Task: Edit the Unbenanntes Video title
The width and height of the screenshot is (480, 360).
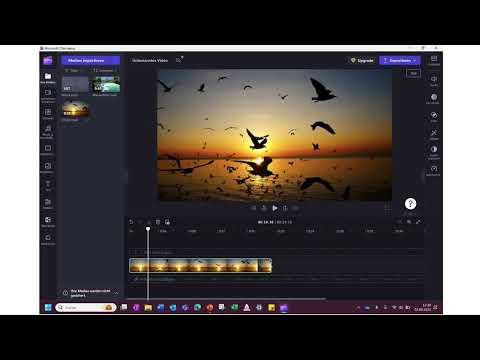Action: [x=150, y=60]
